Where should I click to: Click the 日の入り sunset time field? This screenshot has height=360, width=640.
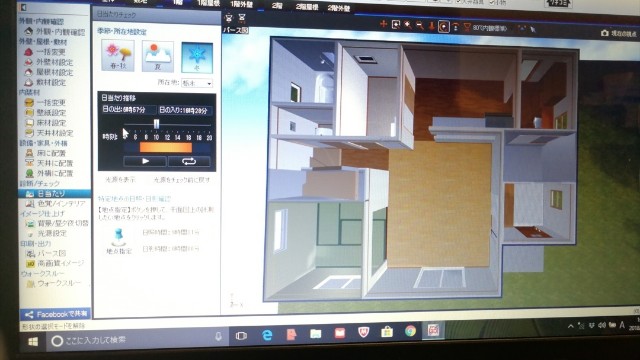[x=185, y=110]
